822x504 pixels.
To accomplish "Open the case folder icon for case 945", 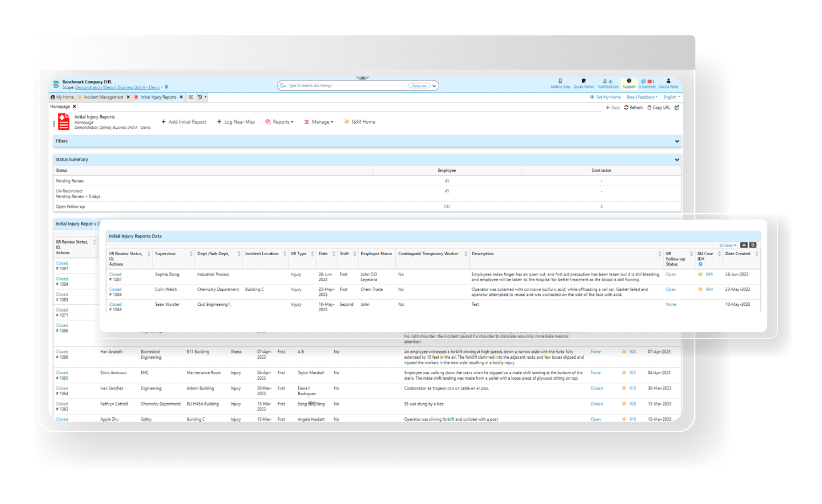I will click(700, 274).
